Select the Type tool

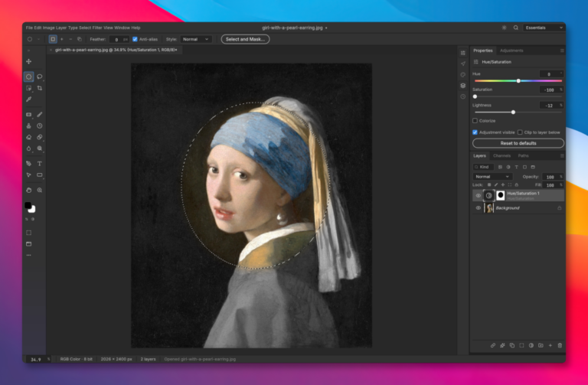40,164
